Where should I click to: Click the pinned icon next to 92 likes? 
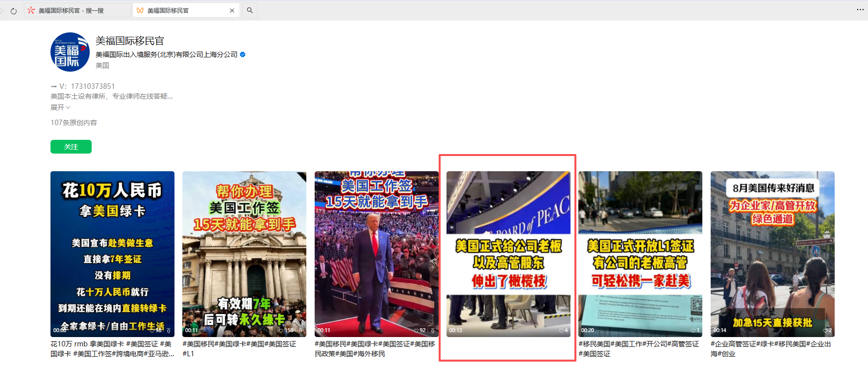pyautogui.click(x=432, y=331)
